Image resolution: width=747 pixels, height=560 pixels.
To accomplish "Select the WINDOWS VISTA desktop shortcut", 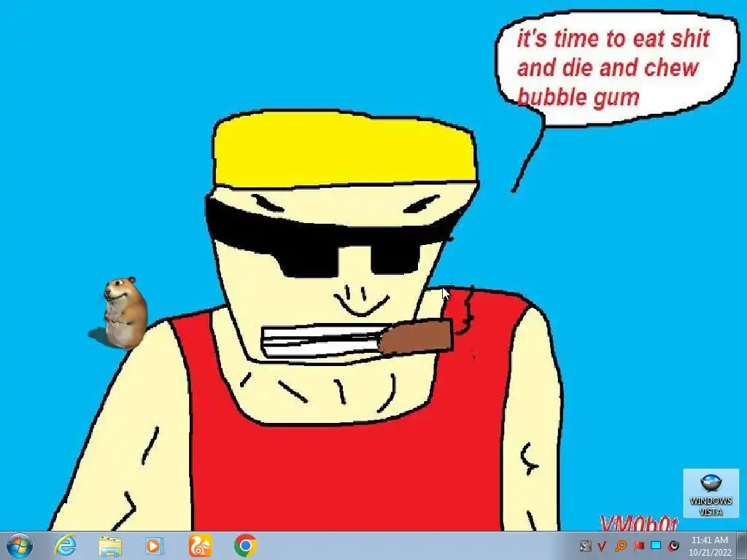I will pyautogui.click(x=711, y=494).
